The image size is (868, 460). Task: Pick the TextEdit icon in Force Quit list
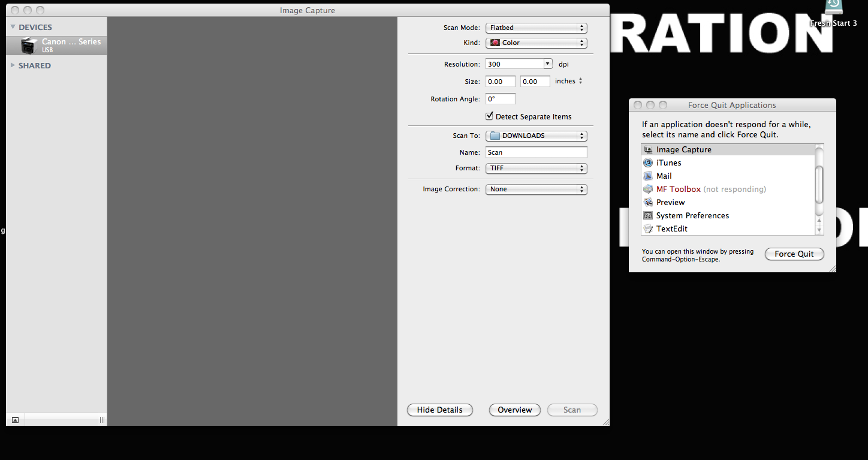[647, 229]
